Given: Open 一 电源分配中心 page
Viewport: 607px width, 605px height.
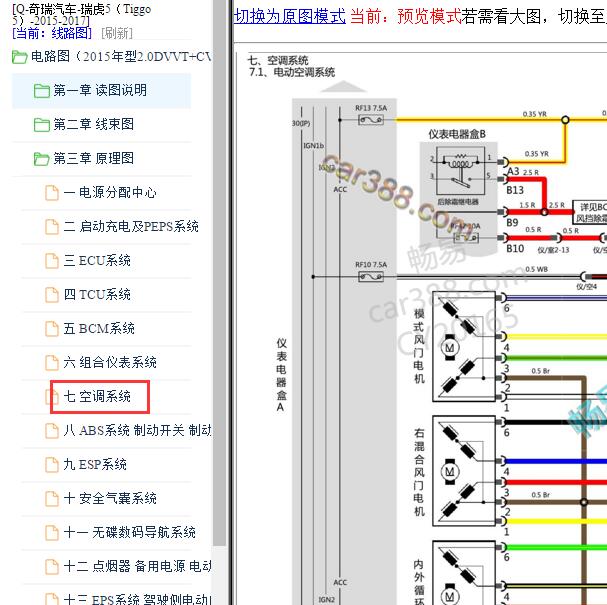Looking at the screenshot, I should (110, 192).
